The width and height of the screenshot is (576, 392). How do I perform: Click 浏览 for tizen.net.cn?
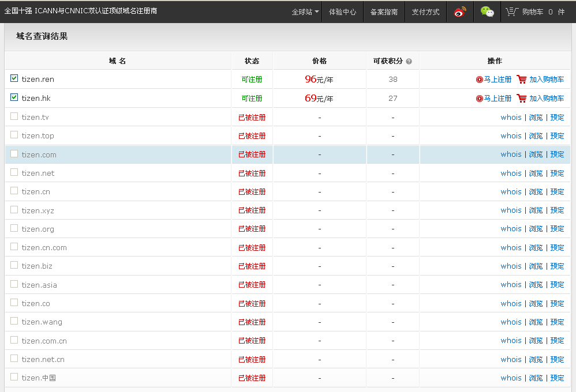tap(536, 360)
